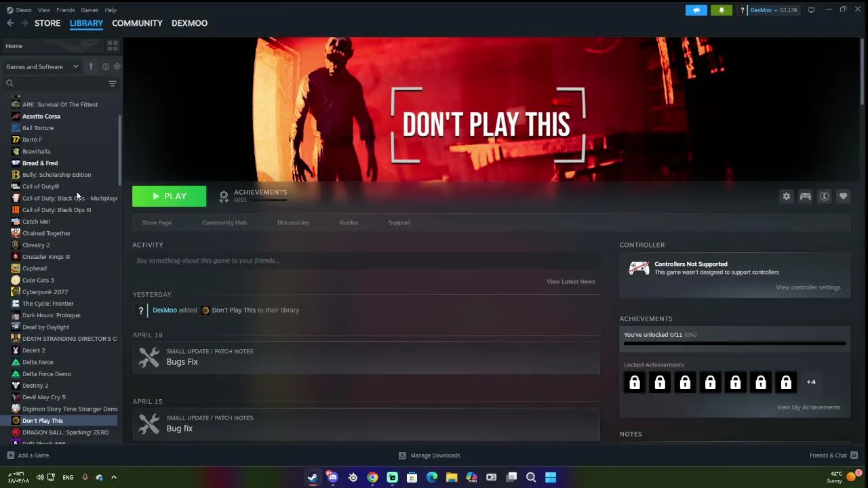The height and width of the screenshot is (488, 868).
Task: Expand Games and Software filter dropdown
Action: pos(42,66)
